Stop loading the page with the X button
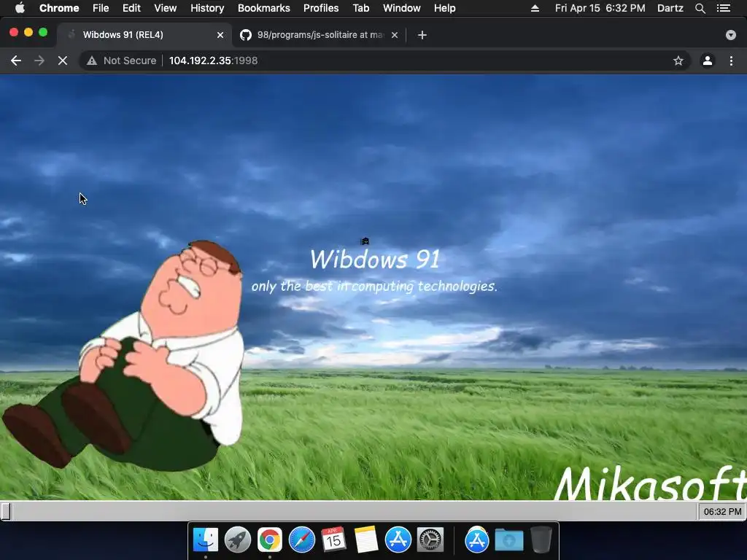The image size is (747, 560). [63, 61]
